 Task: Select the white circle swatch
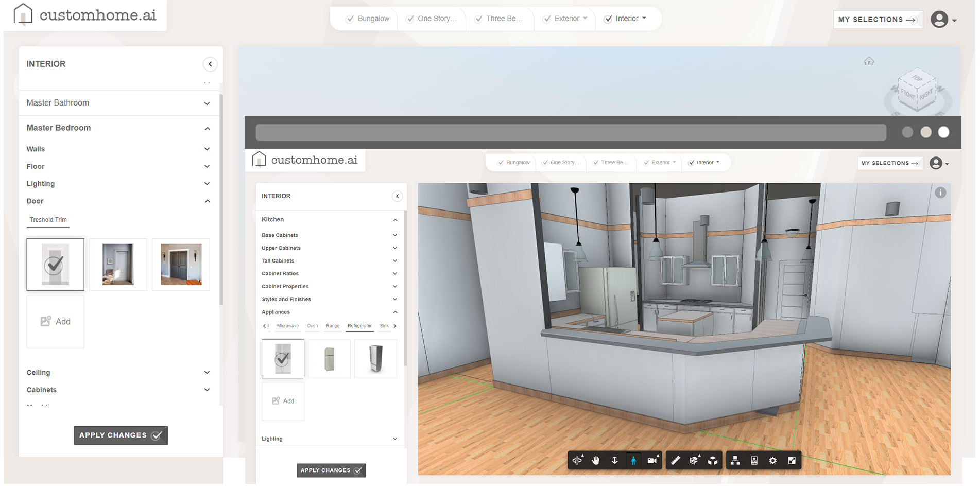pos(944,132)
